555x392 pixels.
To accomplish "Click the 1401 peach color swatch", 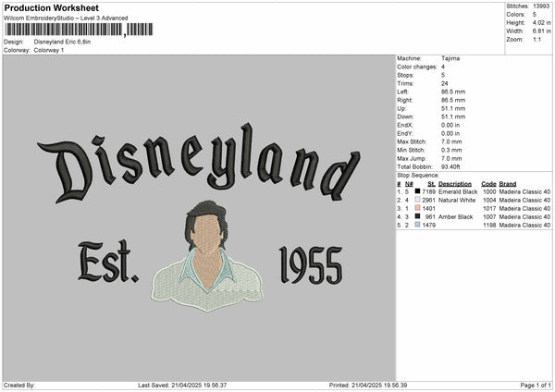I will tap(418, 208).
